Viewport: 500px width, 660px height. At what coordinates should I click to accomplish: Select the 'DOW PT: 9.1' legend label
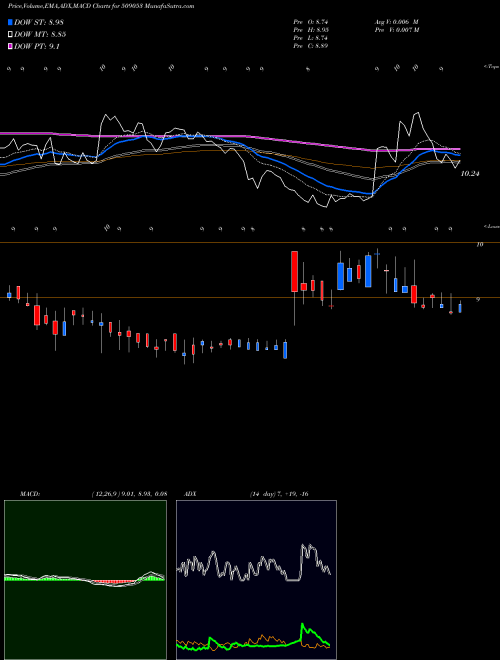pos(37,47)
